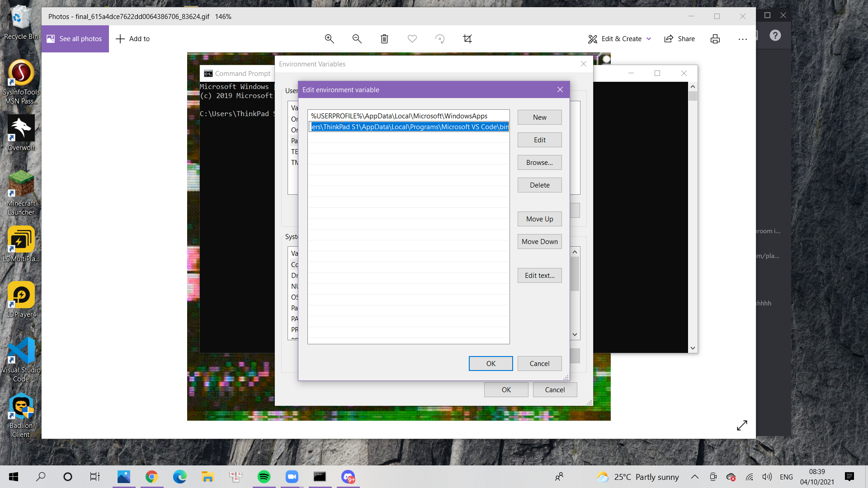Screen dimensions: 868x488
Task: Click See all photos button
Action: pyautogui.click(x=75, y=39)
